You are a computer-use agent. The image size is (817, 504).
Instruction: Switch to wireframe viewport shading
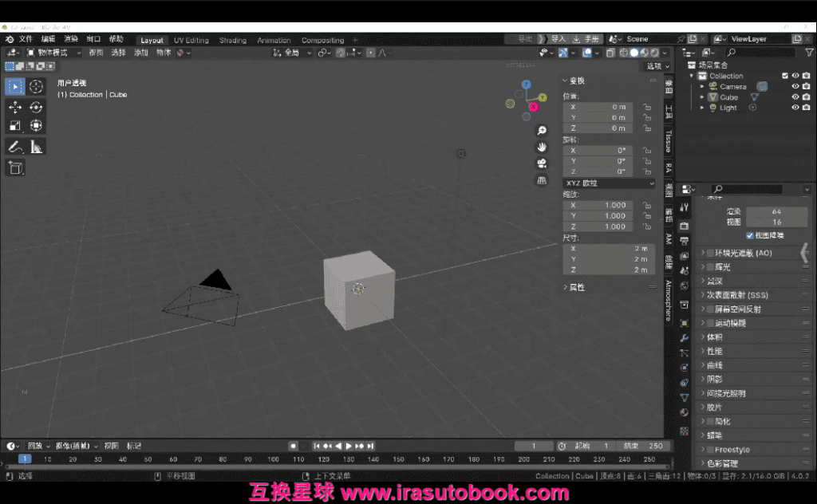[x=623, y=53]
